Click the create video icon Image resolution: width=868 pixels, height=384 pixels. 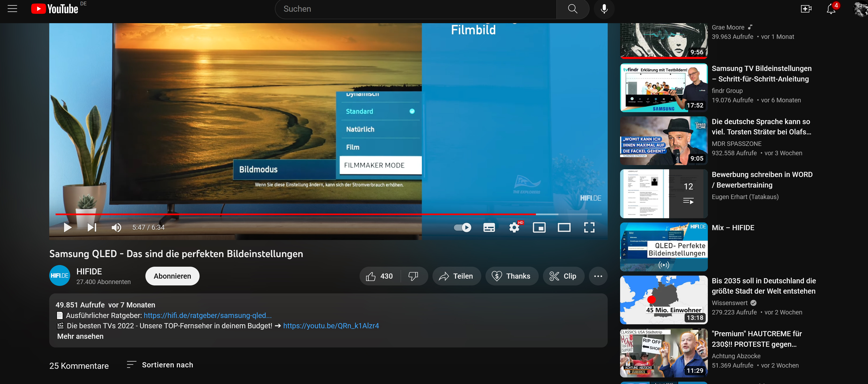(806, 9)
